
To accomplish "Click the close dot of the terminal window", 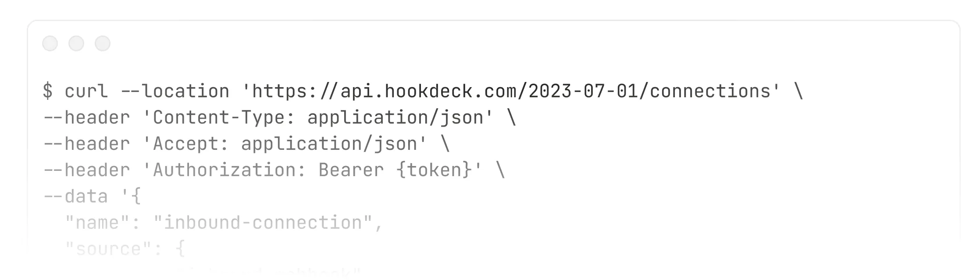I will (50, 43).
